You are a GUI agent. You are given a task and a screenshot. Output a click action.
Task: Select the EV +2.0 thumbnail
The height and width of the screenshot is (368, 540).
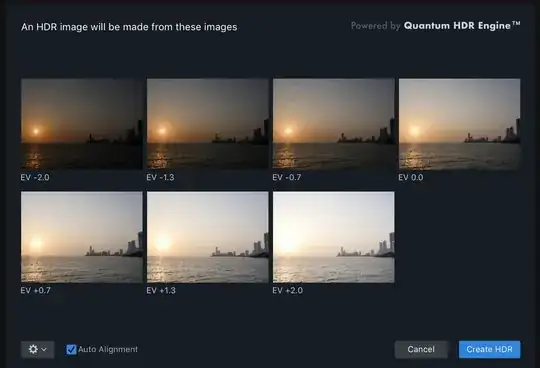pyautogui.click(x=334, y=237)
